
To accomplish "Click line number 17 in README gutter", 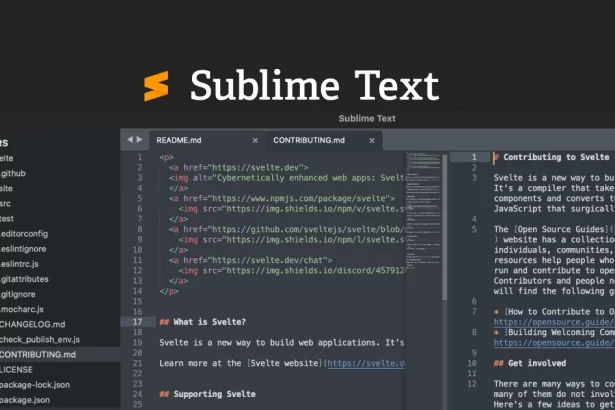I will (x=137, y=322).
